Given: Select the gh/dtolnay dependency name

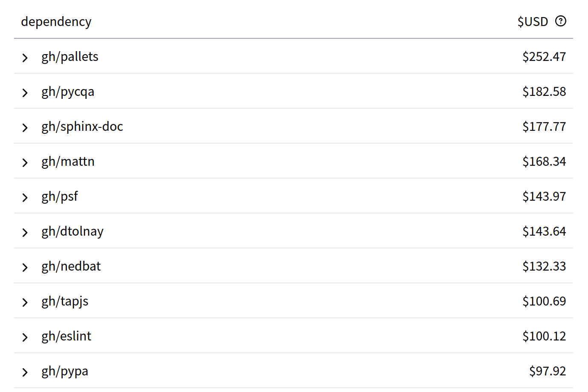Looking at the screenshot, I should (72, 232).
